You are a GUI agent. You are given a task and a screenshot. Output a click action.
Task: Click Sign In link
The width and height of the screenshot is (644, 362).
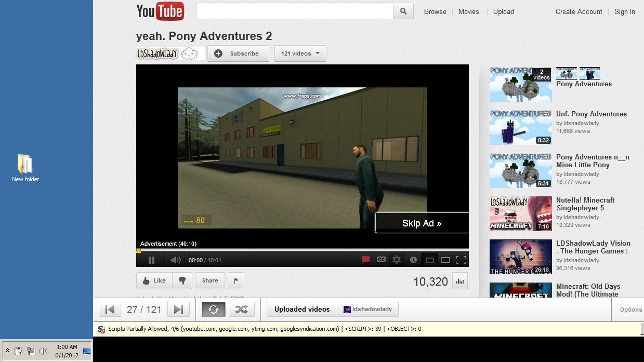[x=624, y=11]
